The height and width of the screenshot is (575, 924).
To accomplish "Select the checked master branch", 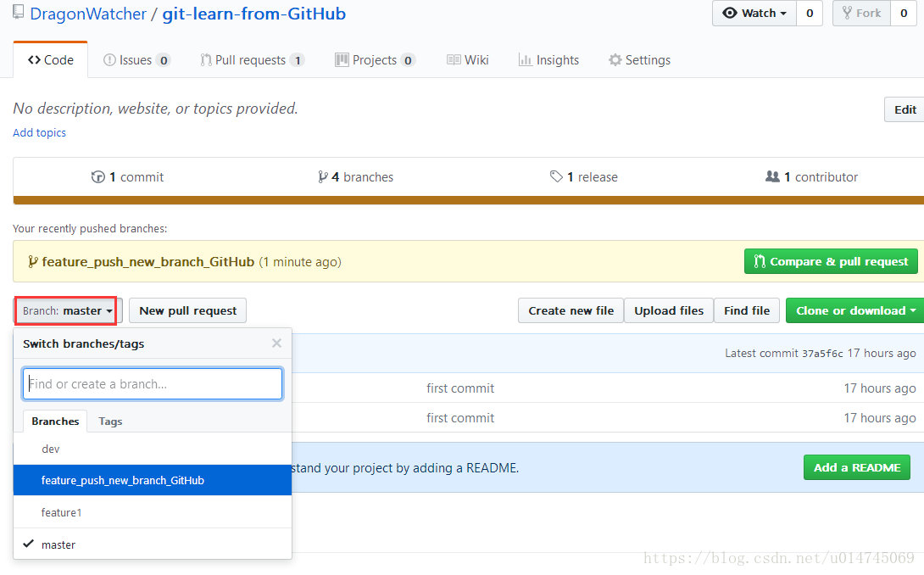I will coord(153,544).
